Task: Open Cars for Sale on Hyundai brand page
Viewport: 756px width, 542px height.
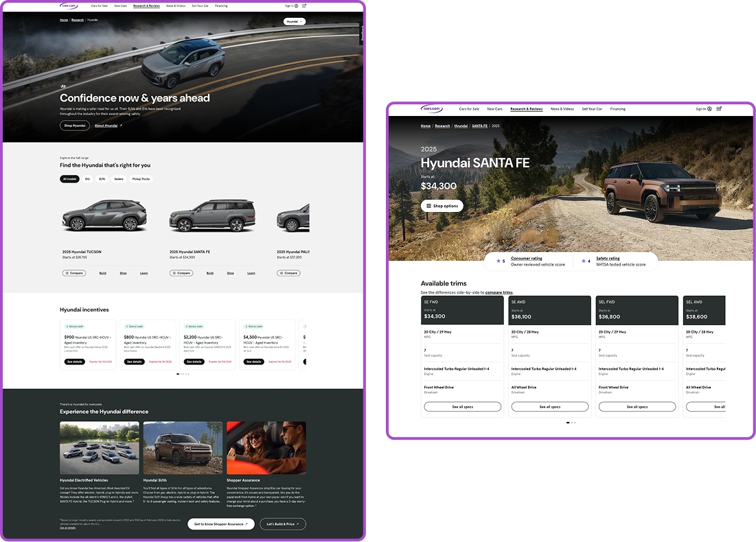Action: point(100,5)
